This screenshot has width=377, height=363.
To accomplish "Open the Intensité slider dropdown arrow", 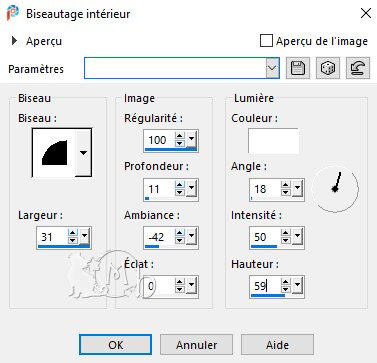I will click(297, 236).
